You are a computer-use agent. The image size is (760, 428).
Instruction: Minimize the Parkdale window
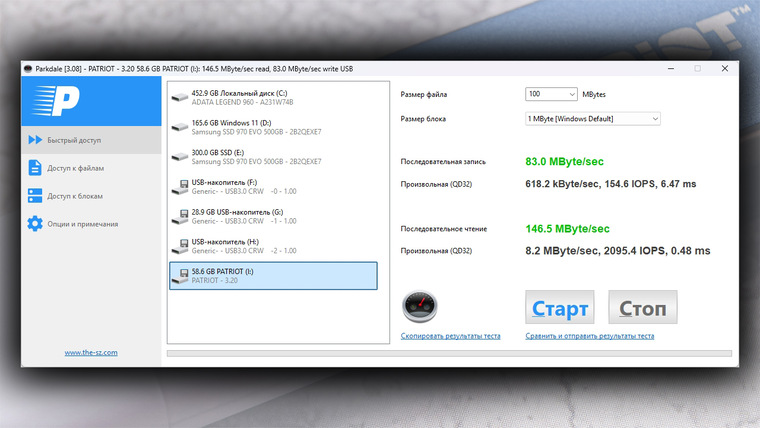pos(671,69)
